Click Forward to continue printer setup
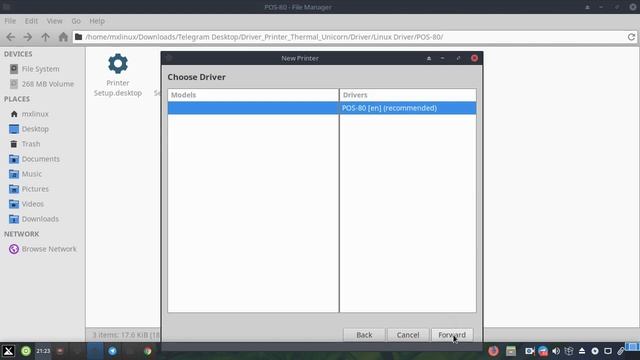This screenshot has width=640, height=360. point(452,335)
